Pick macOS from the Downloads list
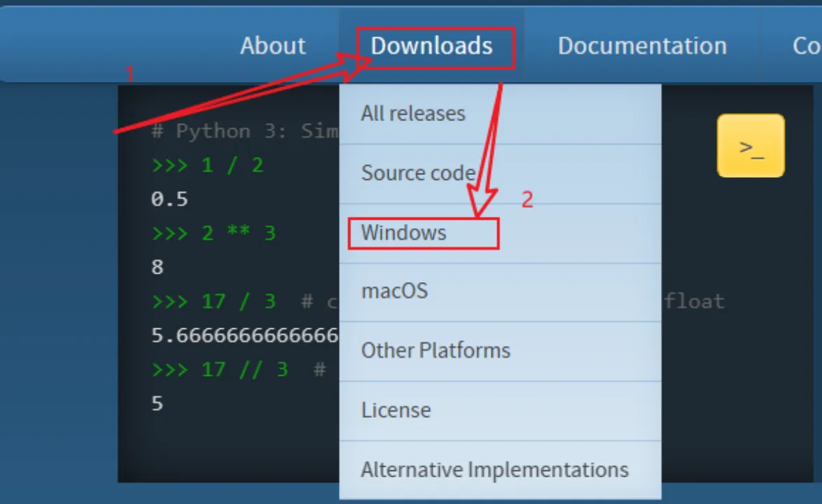The width and height of the screenshot is (822, 504). (x=394, y=290)
